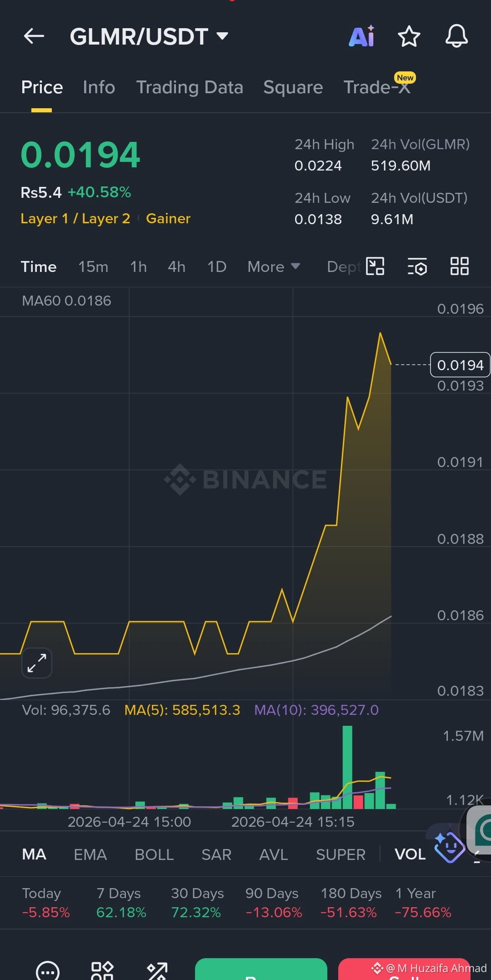The width and height of the screenshot is (491, 980).
Task: Tap the 24h Vol(USDT) 9.61M value
Action: (x=392, y=219)
